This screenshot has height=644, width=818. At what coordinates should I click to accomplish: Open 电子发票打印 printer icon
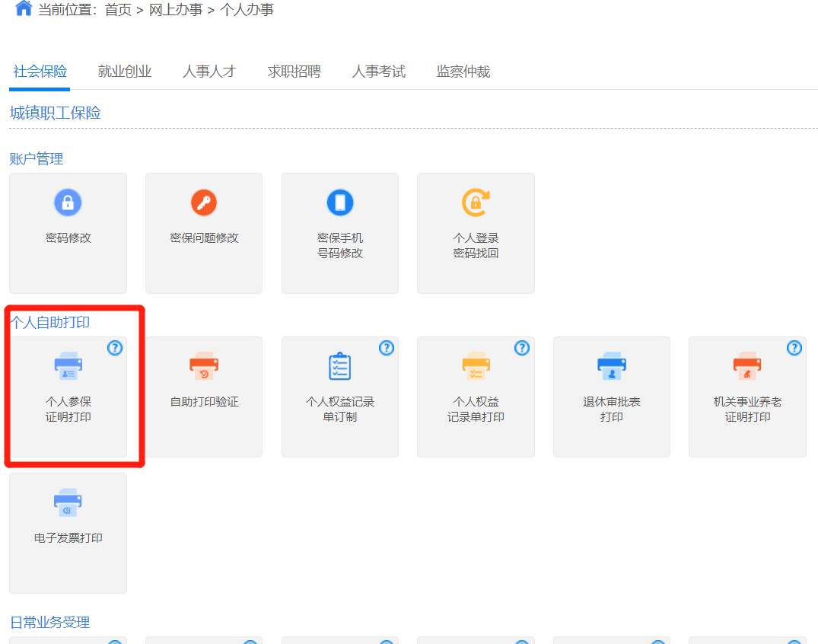68,503
